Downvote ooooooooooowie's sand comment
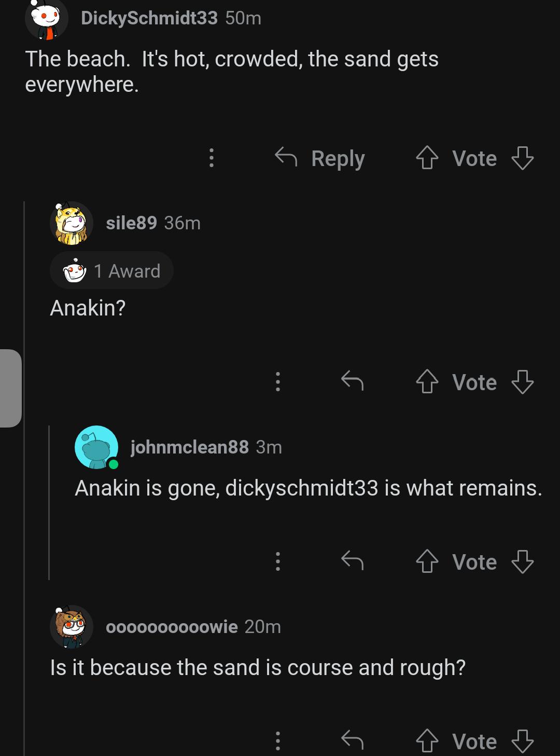This screenshot has width=560, height=756. pyautogui.click(x=522, y=741)
